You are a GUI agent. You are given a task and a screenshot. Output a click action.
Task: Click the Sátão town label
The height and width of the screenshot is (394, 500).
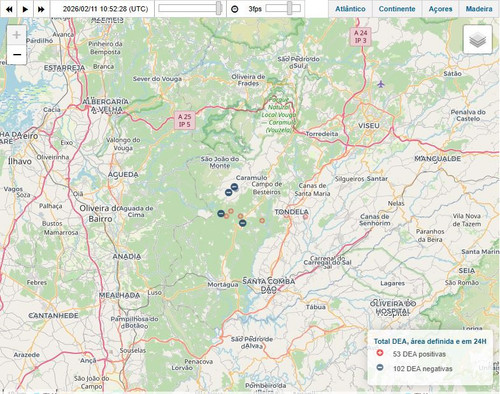(452, 73)
